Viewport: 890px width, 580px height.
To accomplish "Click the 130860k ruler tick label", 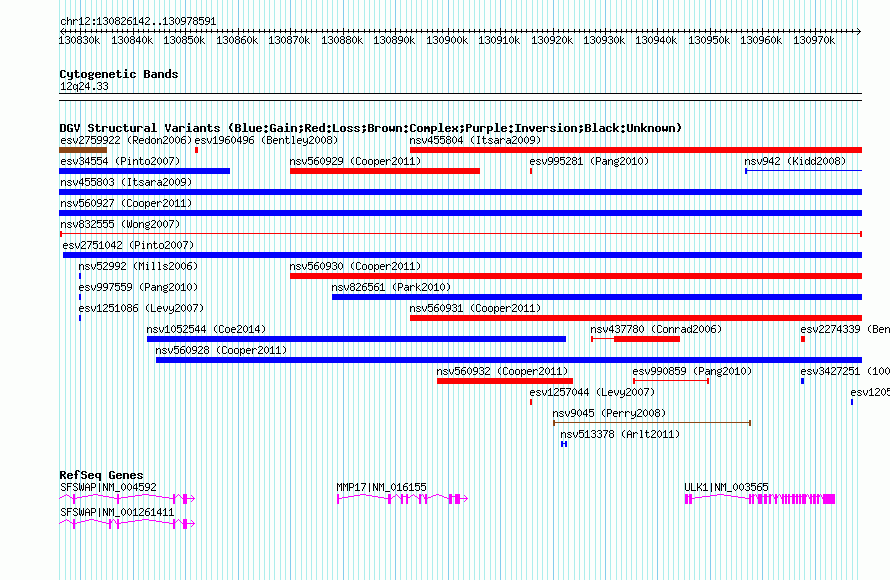I will [237, 40].
